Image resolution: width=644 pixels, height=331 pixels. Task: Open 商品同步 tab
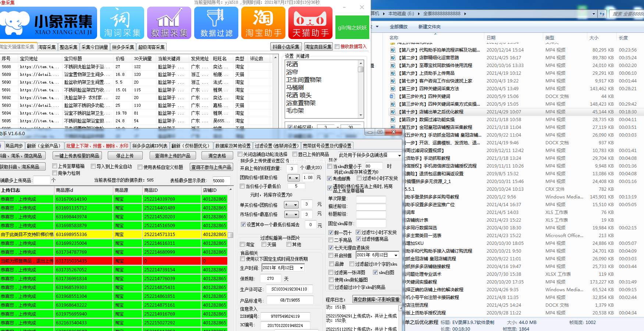(x=14, y=146)
